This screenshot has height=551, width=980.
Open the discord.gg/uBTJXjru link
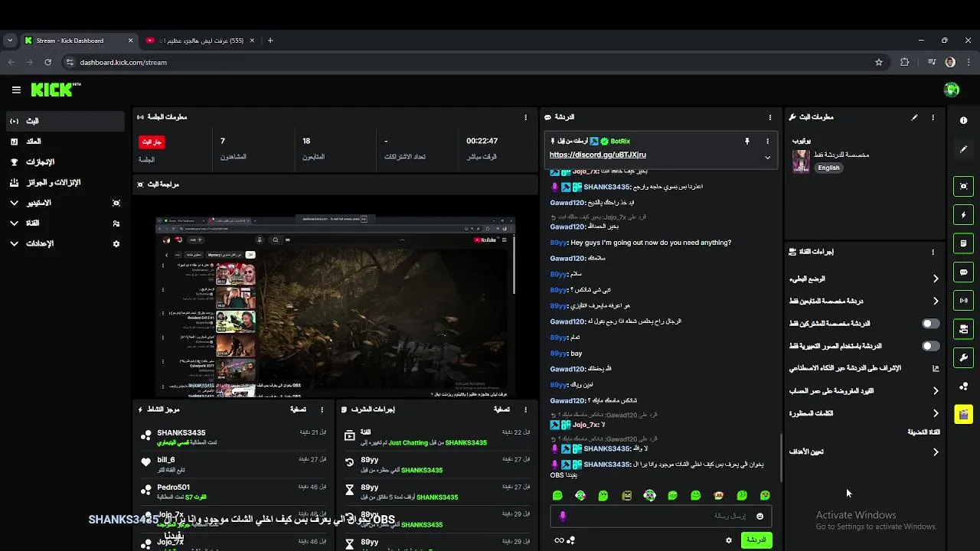(597, 155)
